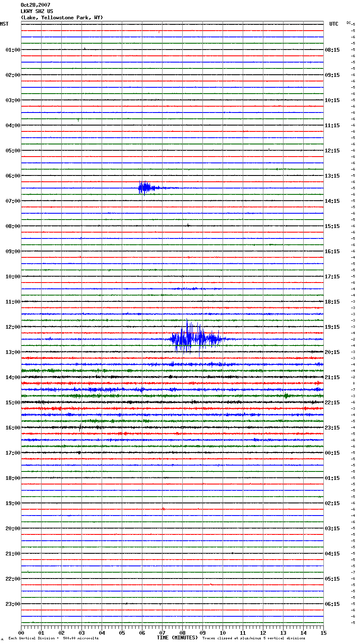Screen dimensions: 357x644
Task: Click the 09:15 UTC time label
Action: 332,75
